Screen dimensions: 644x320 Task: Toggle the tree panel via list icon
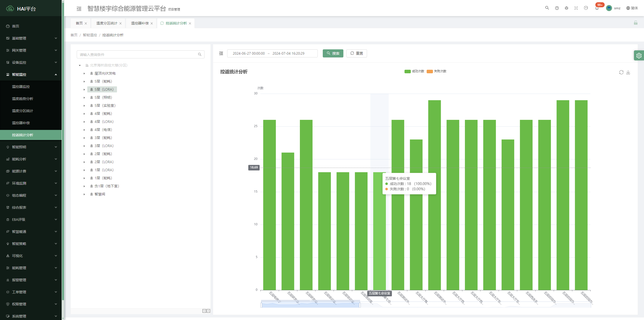[x=221, y=53]
